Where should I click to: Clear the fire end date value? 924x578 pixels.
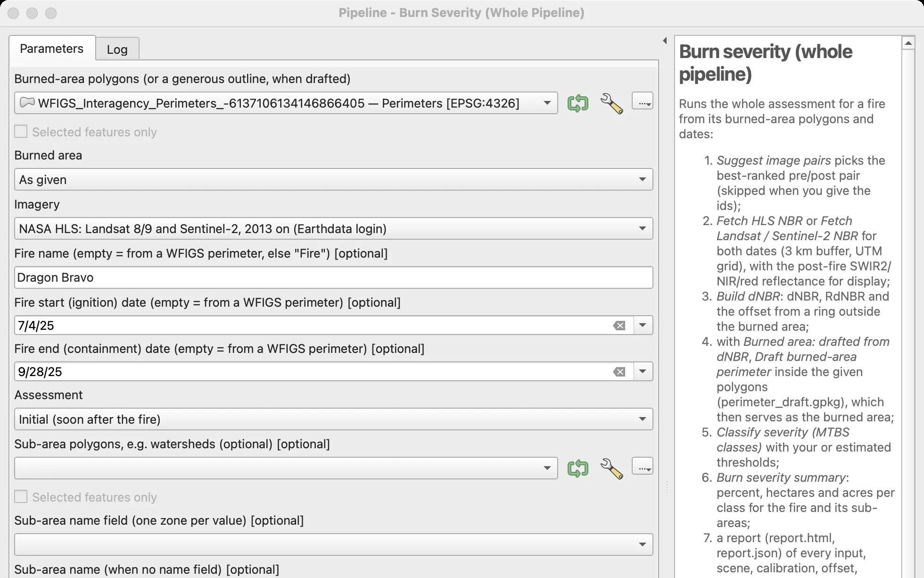619,372
